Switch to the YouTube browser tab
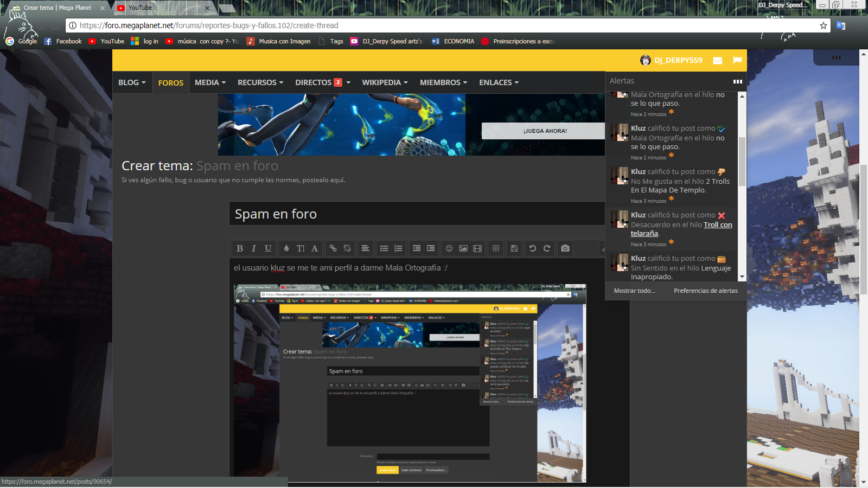Image resolution: width=868 pixels, height=488 pixels. (161, 8)
